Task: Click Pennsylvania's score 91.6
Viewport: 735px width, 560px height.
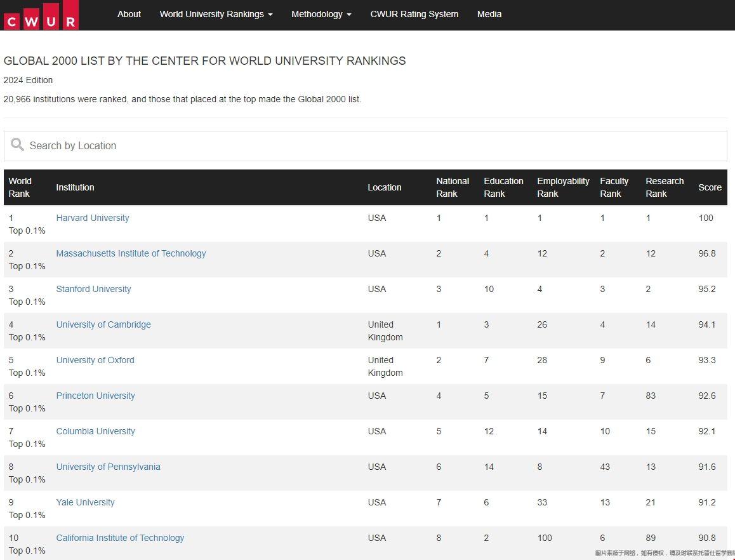Action: pyautogui.click(x=707, y=467)
